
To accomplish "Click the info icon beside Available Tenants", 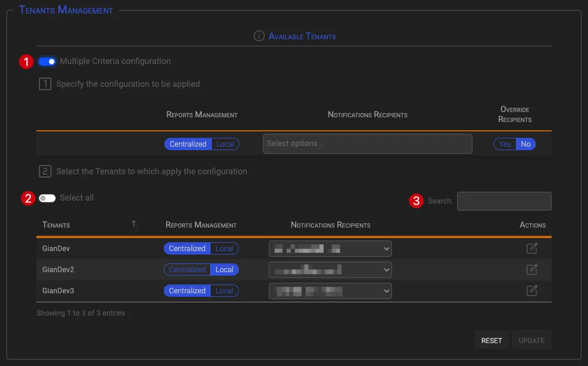I will pos(259,36).
